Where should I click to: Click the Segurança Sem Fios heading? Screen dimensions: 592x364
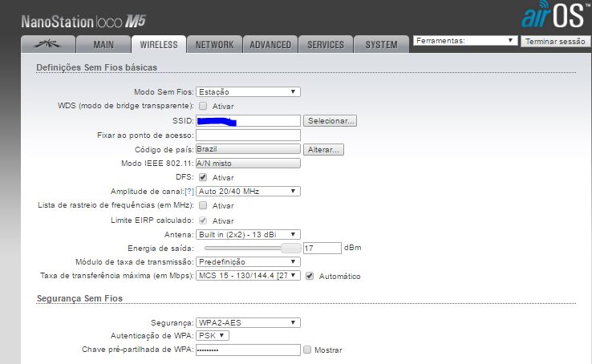click(x=79, y=298)
